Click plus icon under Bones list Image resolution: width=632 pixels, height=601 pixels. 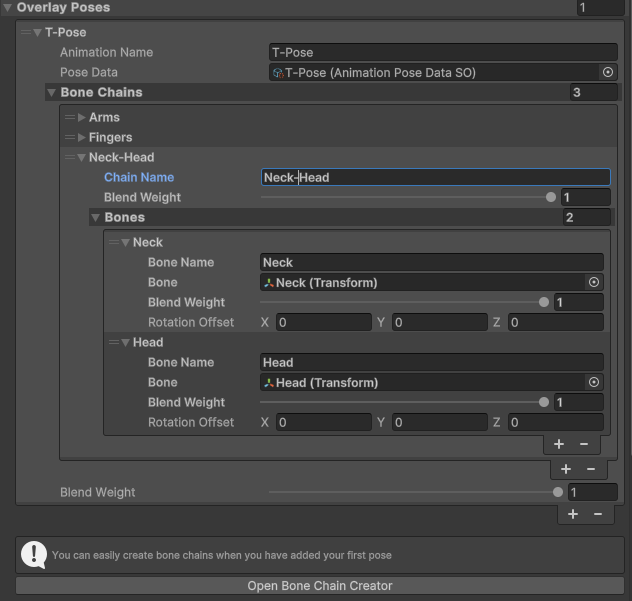point(559,444)
